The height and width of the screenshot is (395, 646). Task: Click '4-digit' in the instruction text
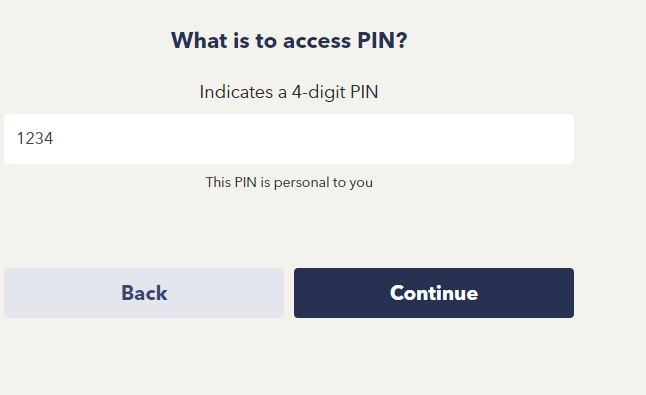318,92
